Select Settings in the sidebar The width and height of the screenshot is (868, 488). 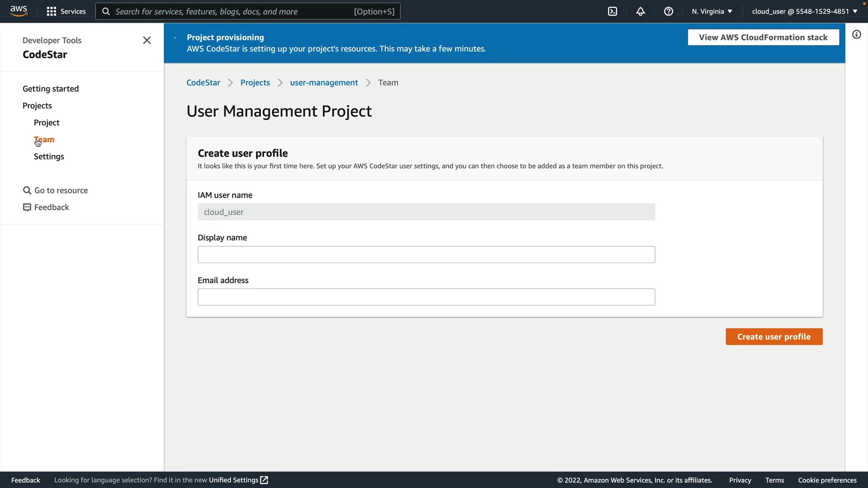(x=49, y=156)
